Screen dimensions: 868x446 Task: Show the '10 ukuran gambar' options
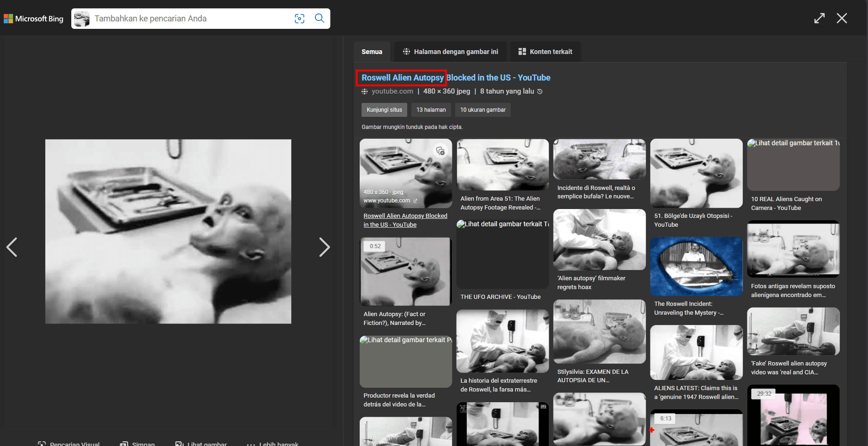(483, 110)
